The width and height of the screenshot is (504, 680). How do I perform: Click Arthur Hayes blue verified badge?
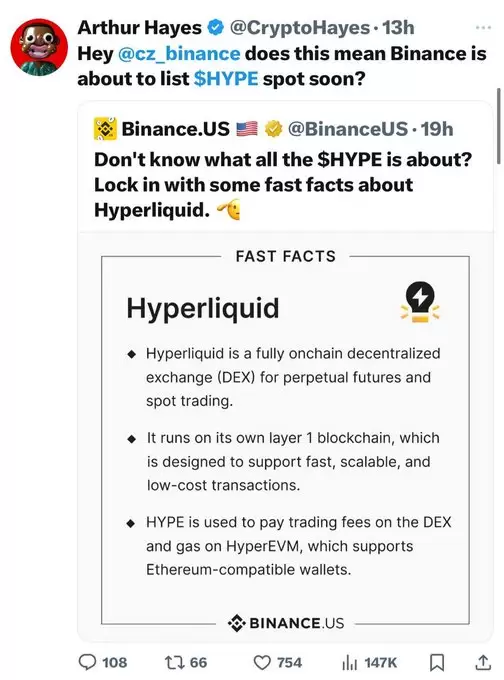click(x=216, y=28)
